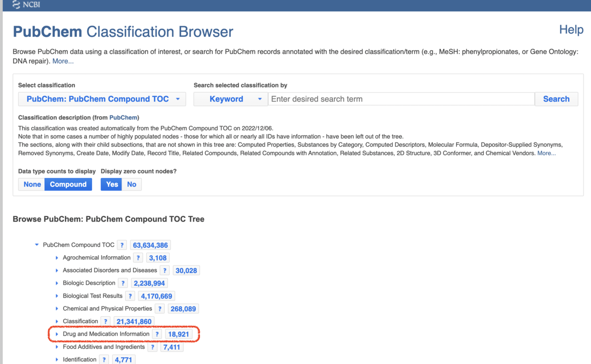The image size is (591, 364).
Task: Click the PubChem Classification Browser page title
Action: tap(123, 32)
